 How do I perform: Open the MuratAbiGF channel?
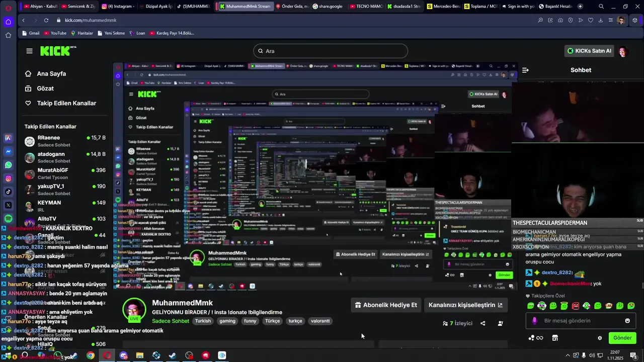[65, 173]
